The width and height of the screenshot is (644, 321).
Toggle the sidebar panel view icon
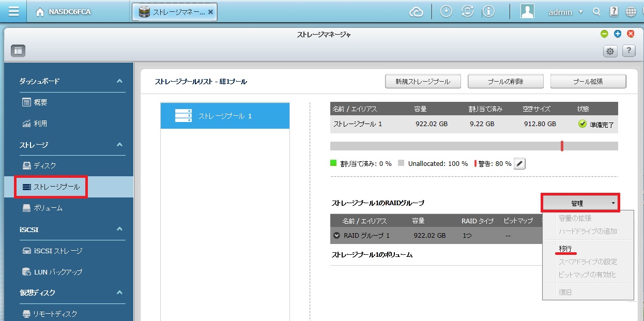(x=19, y=51)
